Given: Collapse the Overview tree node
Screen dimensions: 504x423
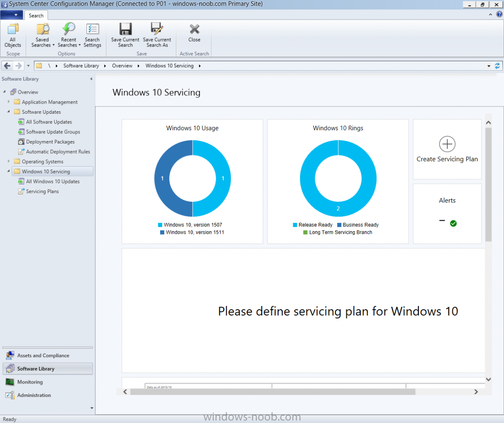Looking at the screenshot, I should pyautogui.click(x=5, y=92).
